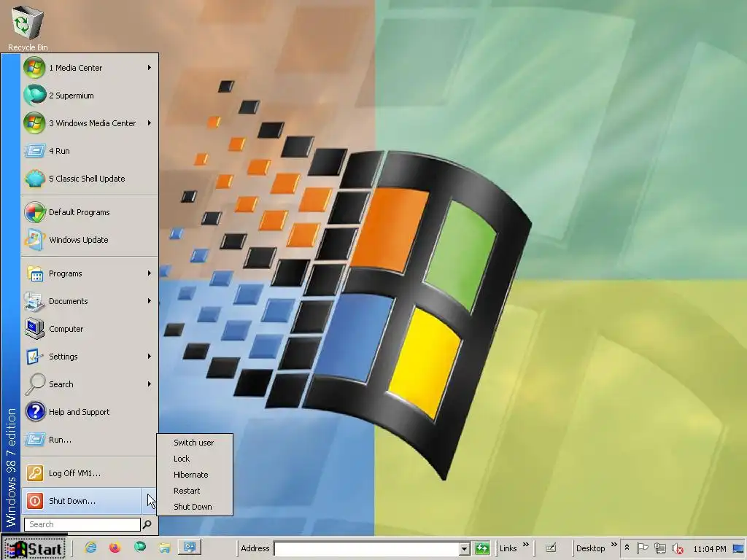Expand the Search submenu arrow
Screen dimensions: 747x560
pyautogui.click(x=149, y=384)
